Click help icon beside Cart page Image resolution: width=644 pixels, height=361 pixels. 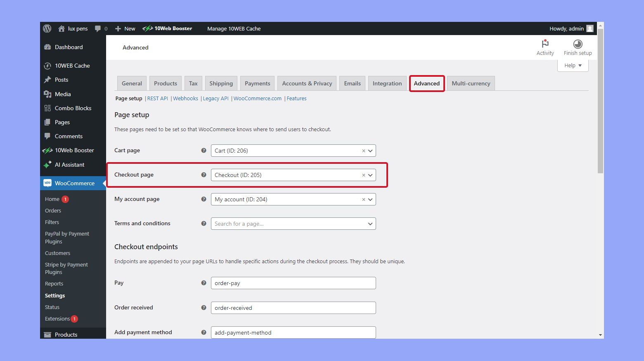coord(204,151)
